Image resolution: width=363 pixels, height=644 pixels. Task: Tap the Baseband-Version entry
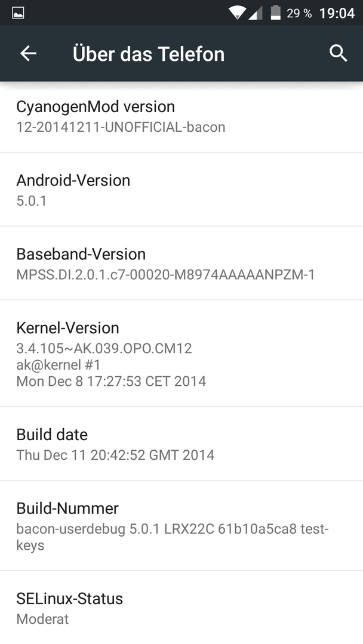pyautogui.click(x=181, y=264)
